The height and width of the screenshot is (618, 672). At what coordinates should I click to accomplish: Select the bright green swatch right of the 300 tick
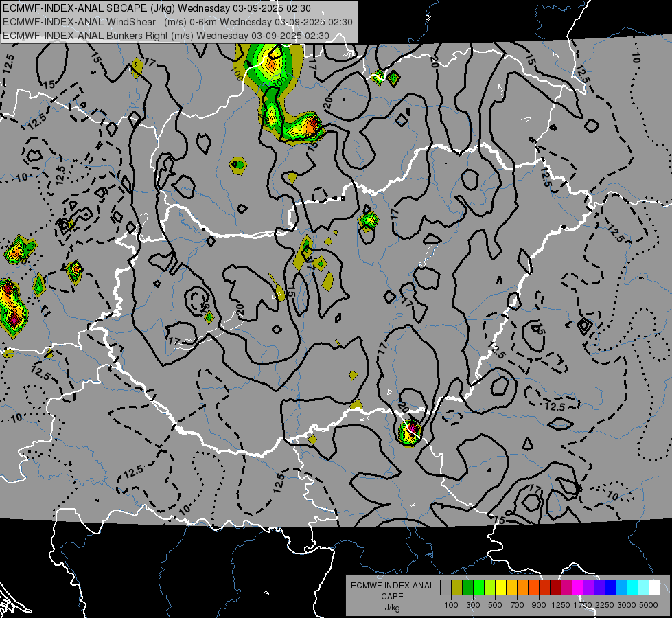[x=478, y=588]
